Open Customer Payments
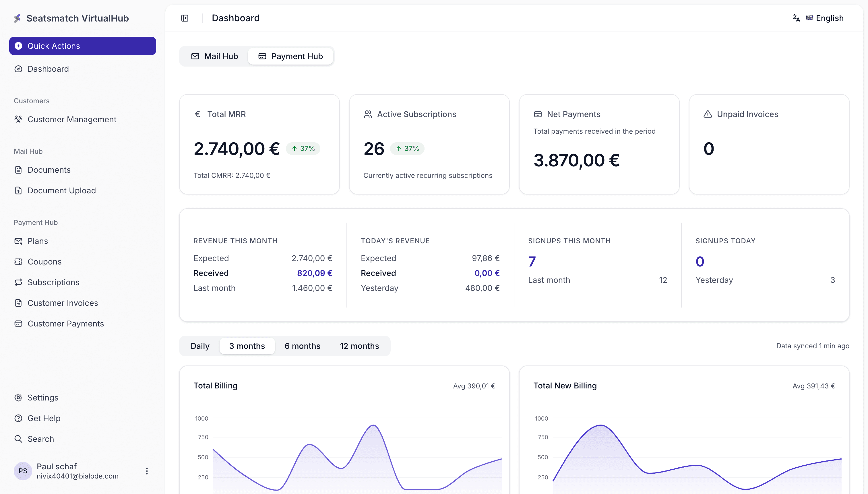The image size is (868, 494). pos(82,324)
